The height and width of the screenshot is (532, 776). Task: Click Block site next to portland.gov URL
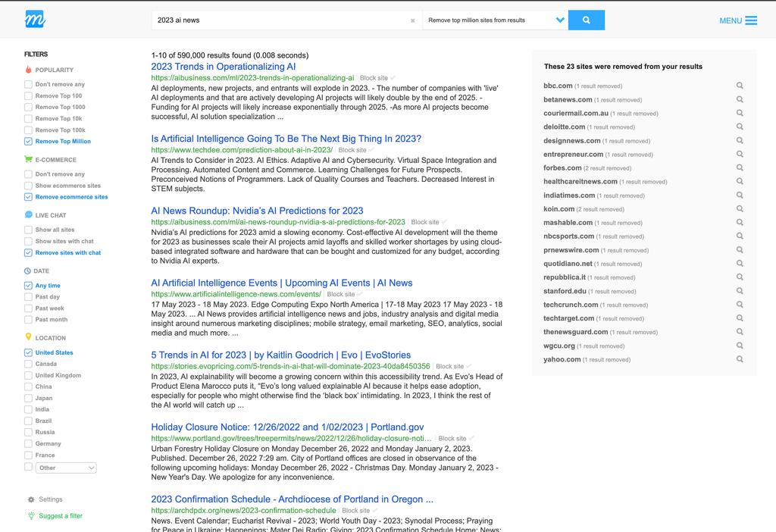[452, 439]
